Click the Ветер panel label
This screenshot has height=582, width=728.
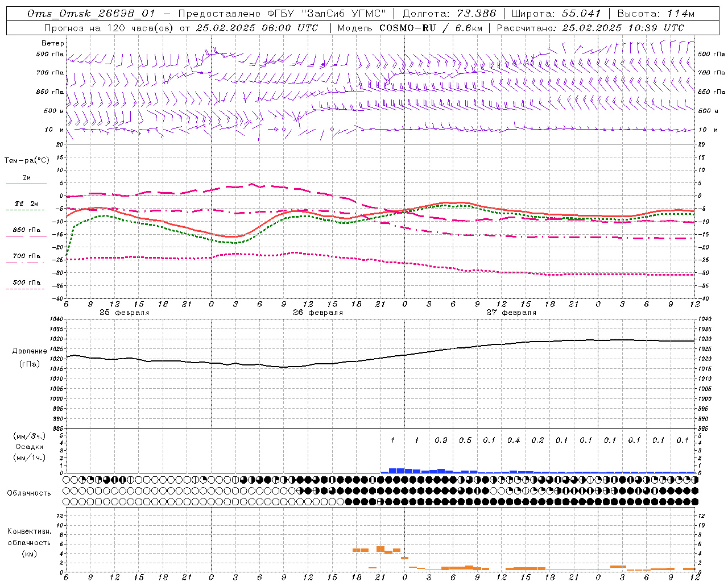click(53, 43)
